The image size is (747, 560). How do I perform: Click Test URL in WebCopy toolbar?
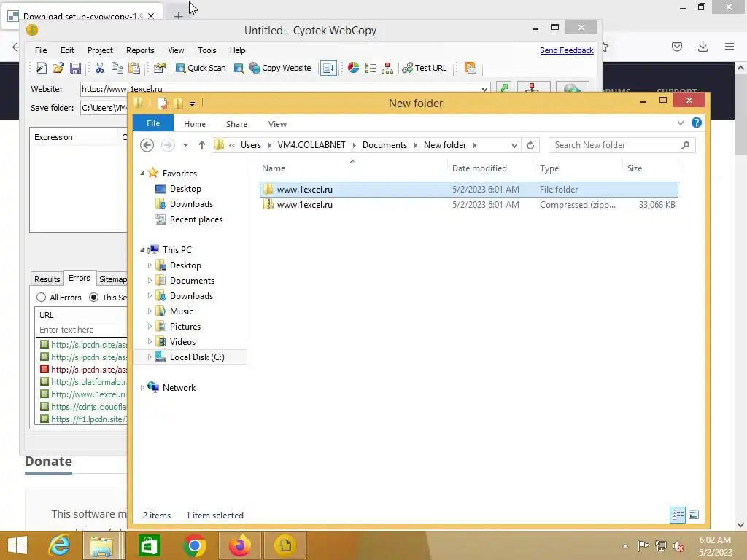click(425, 68)
